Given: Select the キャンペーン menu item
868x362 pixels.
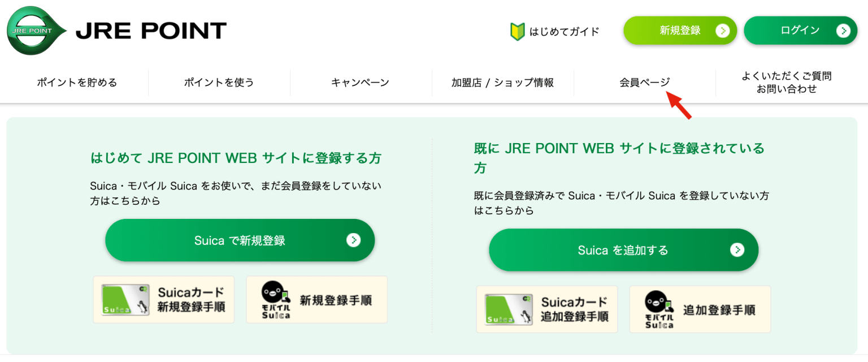Looking at the screenshot, I should pos(361,83).
